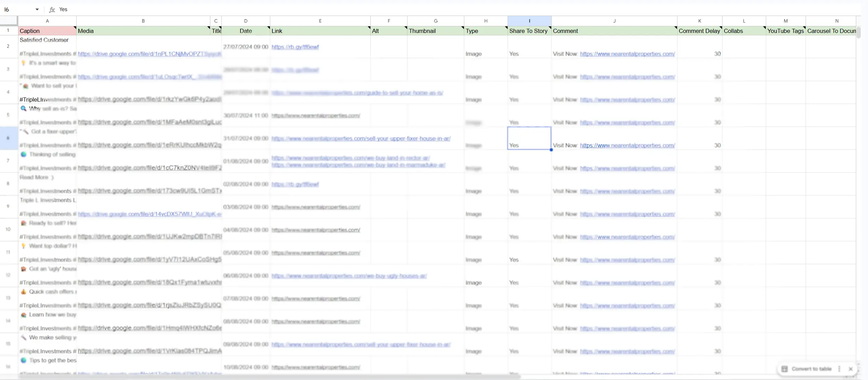Click the horizontal scrollbar at bottom

[x=270, y=377]
